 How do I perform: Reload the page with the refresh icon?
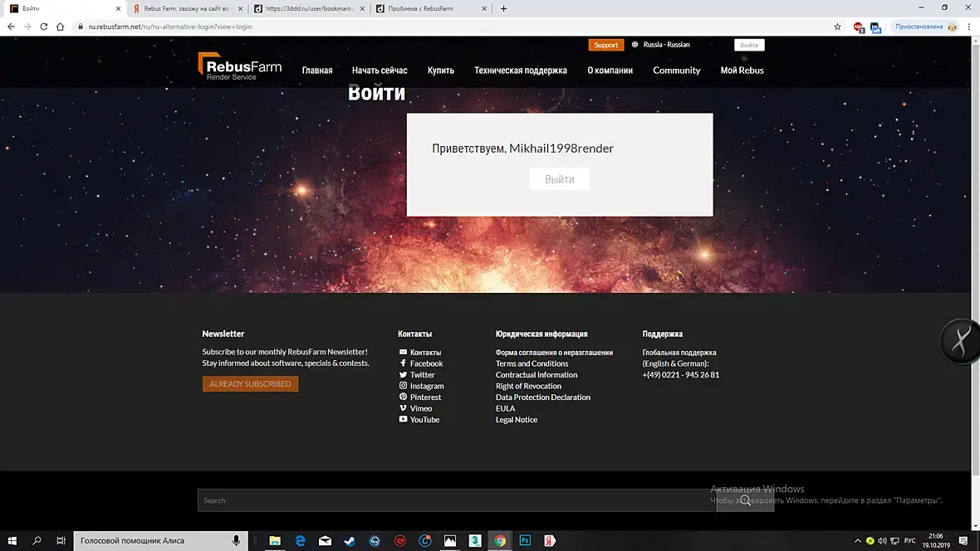44,27
